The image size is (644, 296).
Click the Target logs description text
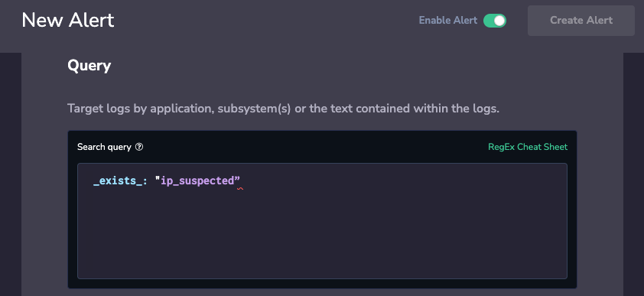284,109
